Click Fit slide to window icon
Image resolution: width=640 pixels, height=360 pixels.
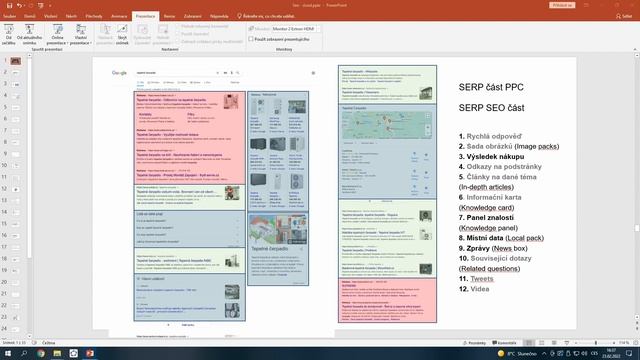click(635, 343)
